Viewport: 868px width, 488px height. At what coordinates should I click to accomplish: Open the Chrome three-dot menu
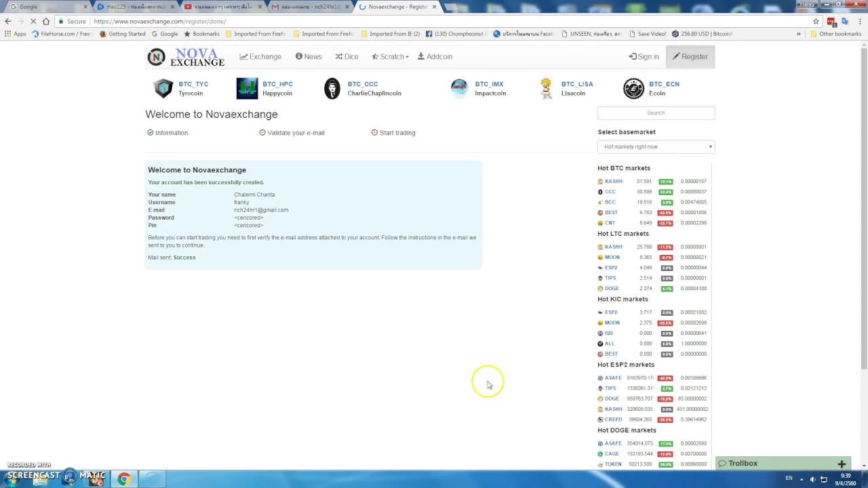coord(859,21)
